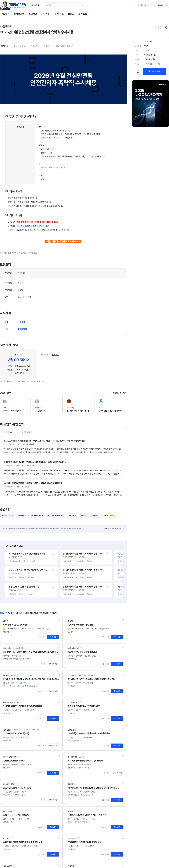Open the 공채정보 menu
Viewport: 169px width, 868px height.
click(x=33, y=15)
